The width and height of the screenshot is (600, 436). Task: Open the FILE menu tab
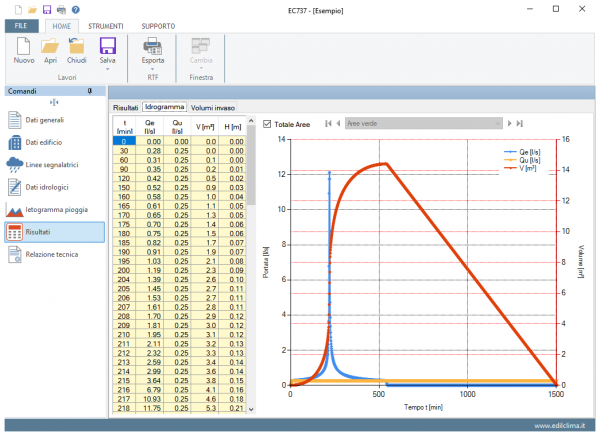pos(21,26)
